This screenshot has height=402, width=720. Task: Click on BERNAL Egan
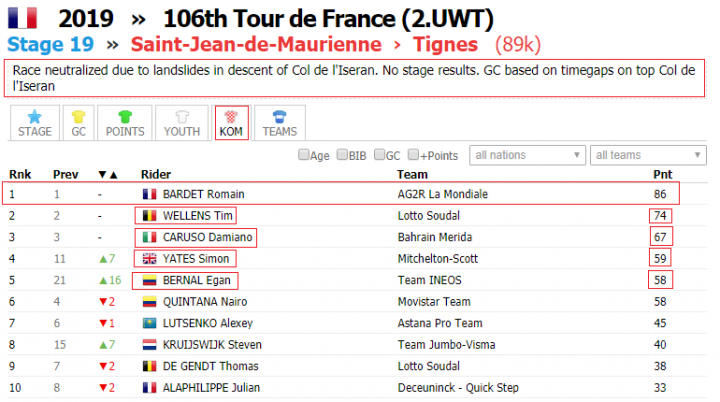point(197,280)
